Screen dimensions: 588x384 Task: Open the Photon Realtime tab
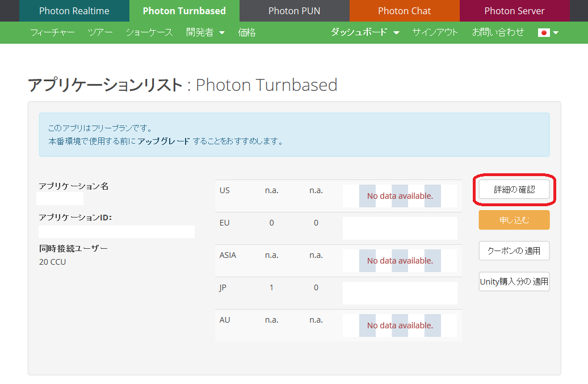[x=74, y=11]
